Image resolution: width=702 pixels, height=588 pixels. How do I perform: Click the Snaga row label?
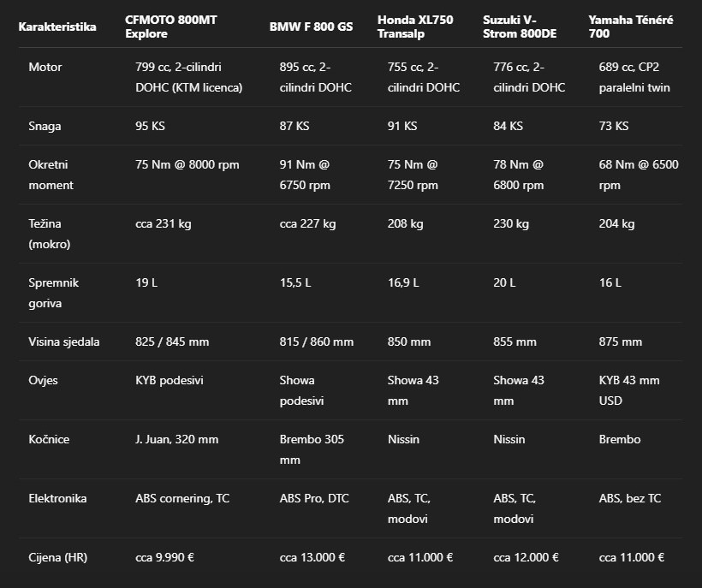tap(45, 126)
